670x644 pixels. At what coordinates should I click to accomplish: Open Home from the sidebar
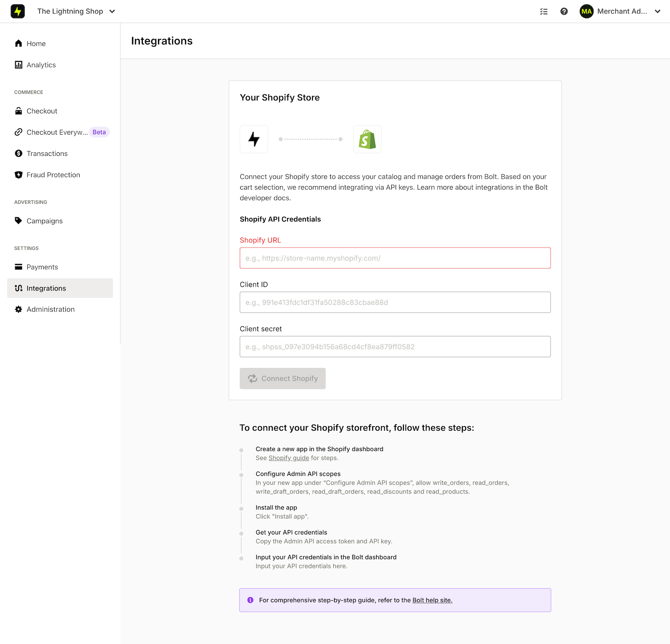click(x=60, y=44)
